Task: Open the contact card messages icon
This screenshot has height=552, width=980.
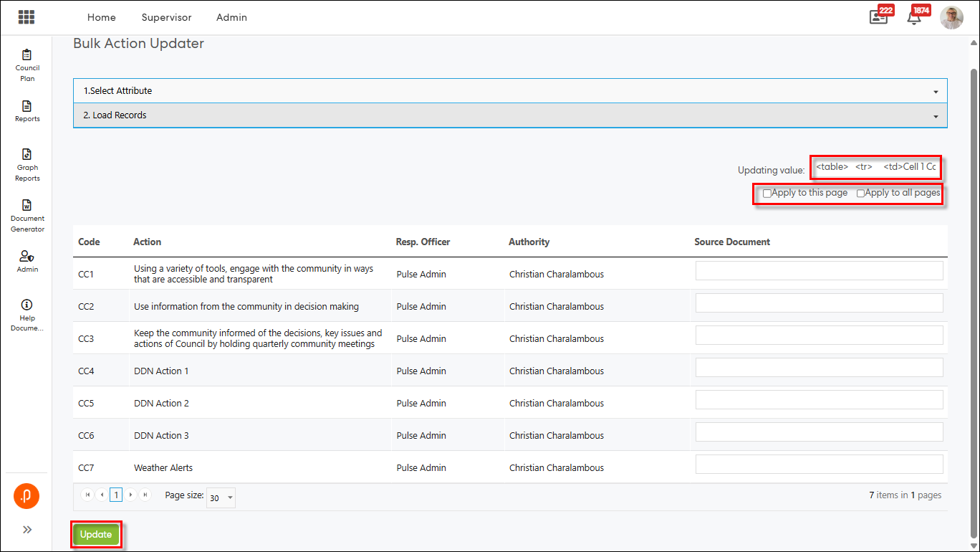Action: [878, 18]
